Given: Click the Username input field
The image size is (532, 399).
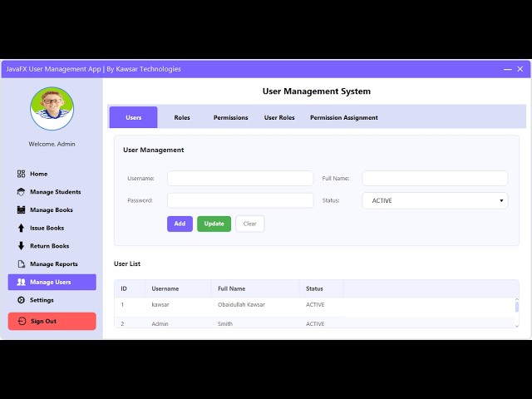Looking at the screenshot, I should [240, 178].
